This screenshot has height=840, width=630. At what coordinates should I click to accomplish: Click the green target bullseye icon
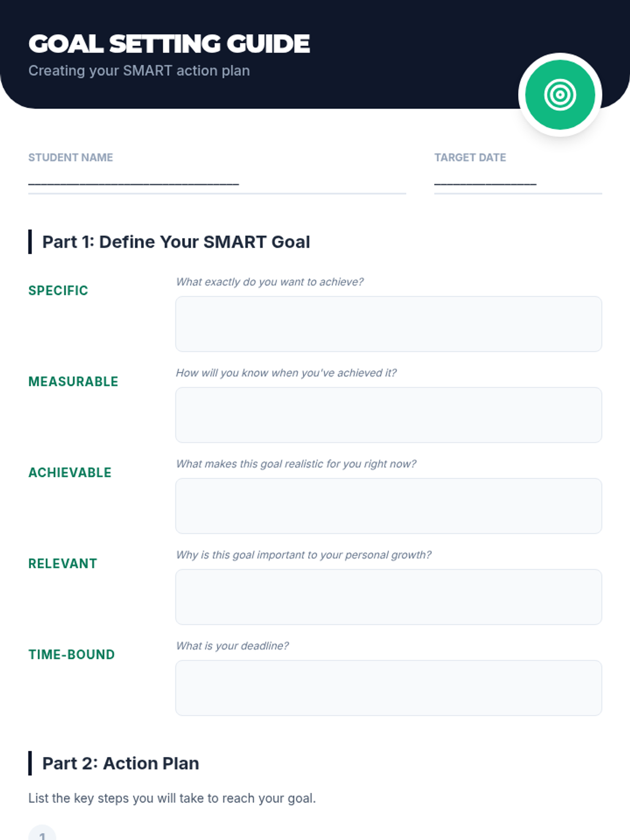[x=560, y=95]
